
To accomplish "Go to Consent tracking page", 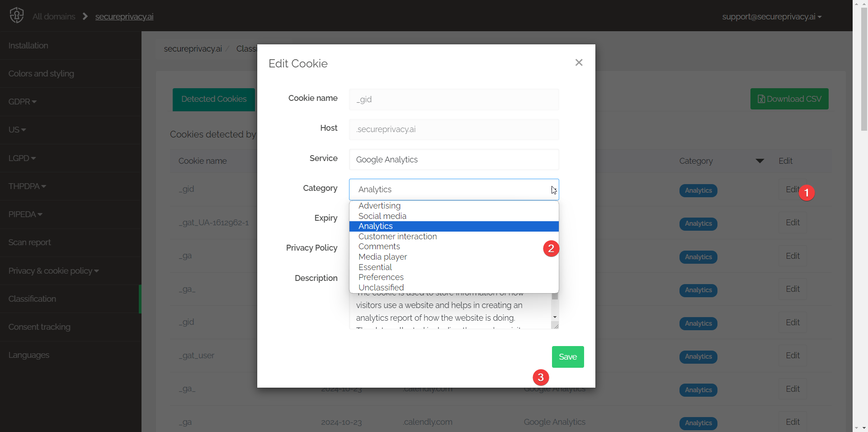I will point(39,327).
